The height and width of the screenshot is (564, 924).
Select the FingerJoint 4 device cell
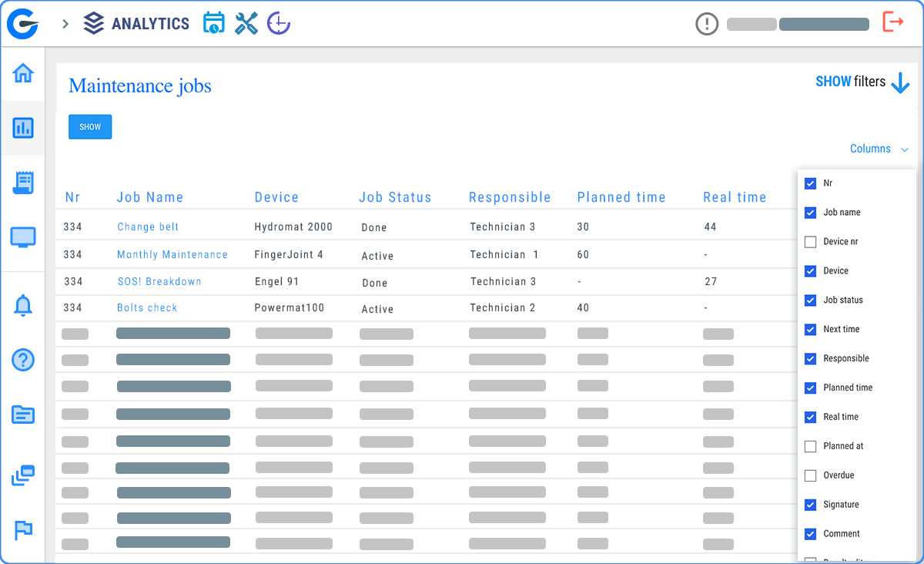(x=289, y=255)
